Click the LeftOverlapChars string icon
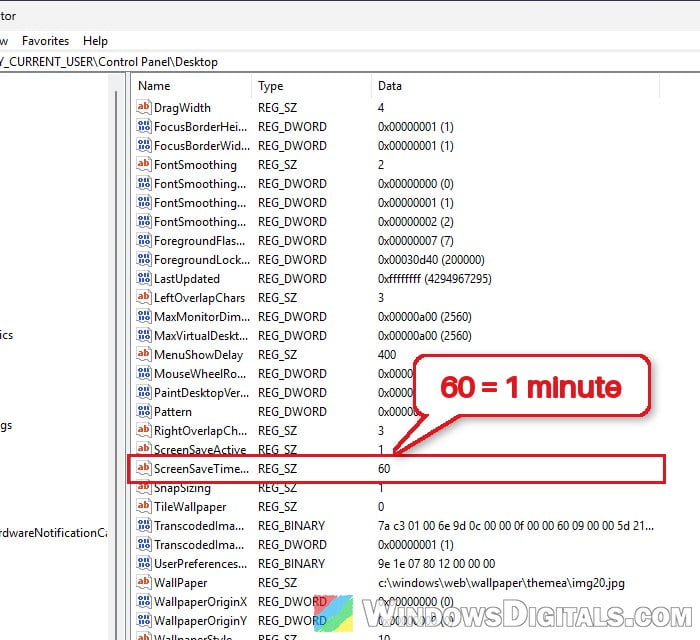 143,297
